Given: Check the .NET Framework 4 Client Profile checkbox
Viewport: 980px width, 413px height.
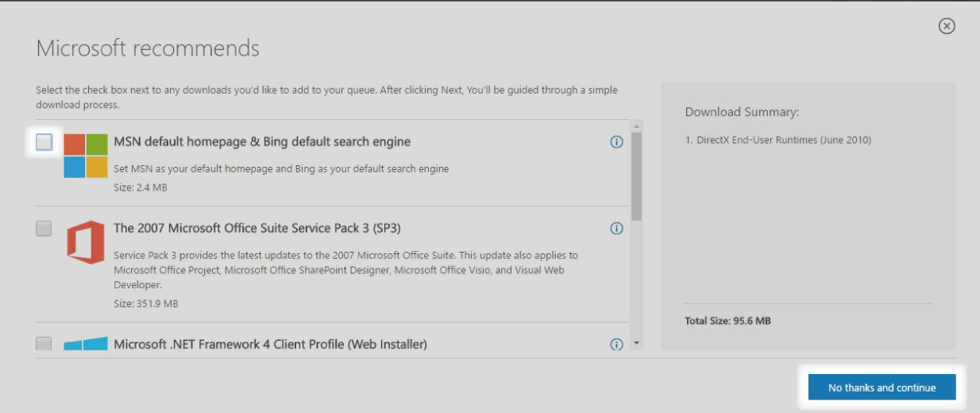Looking at the screenshot, I should pos(44,344).
